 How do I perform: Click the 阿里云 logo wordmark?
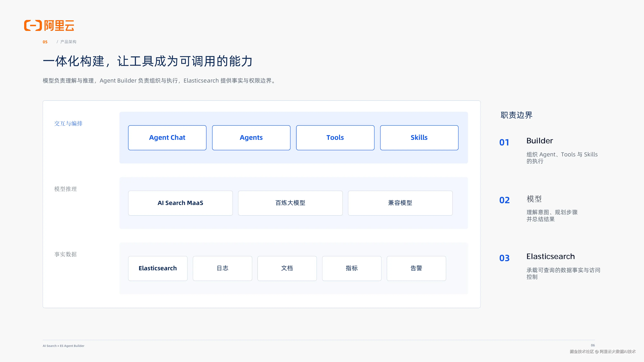tap(59, 25)
